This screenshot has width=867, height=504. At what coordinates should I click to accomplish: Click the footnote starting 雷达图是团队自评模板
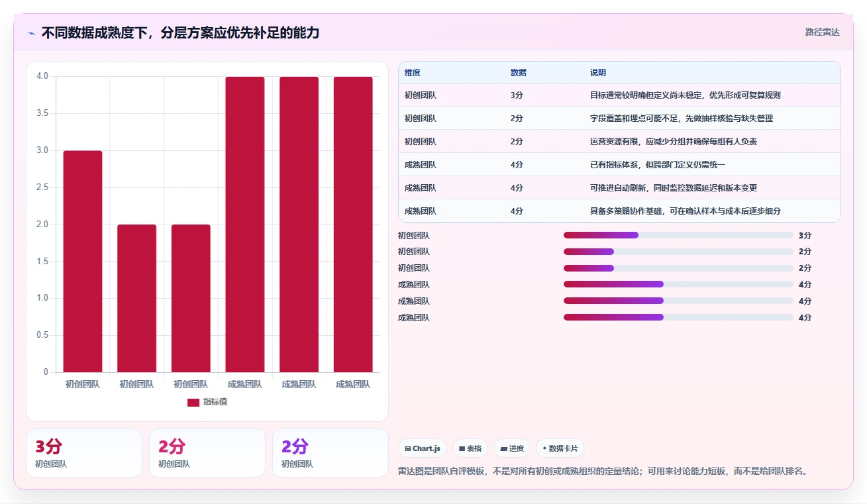tap(603, 472)
